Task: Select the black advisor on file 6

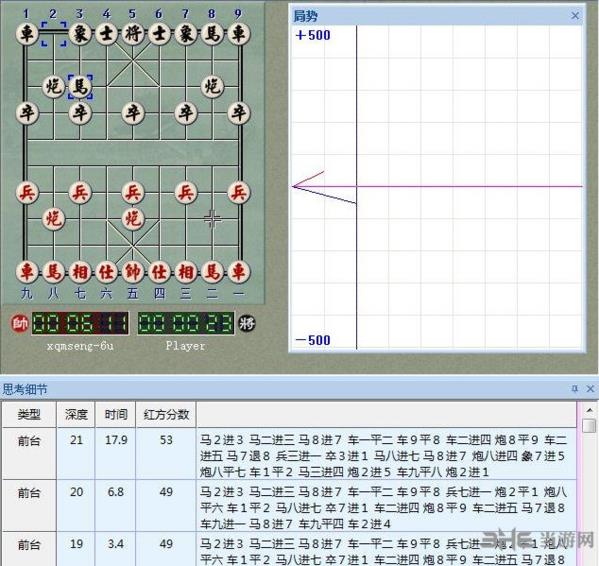Action: pyautogui.click(x=159, y=34)
